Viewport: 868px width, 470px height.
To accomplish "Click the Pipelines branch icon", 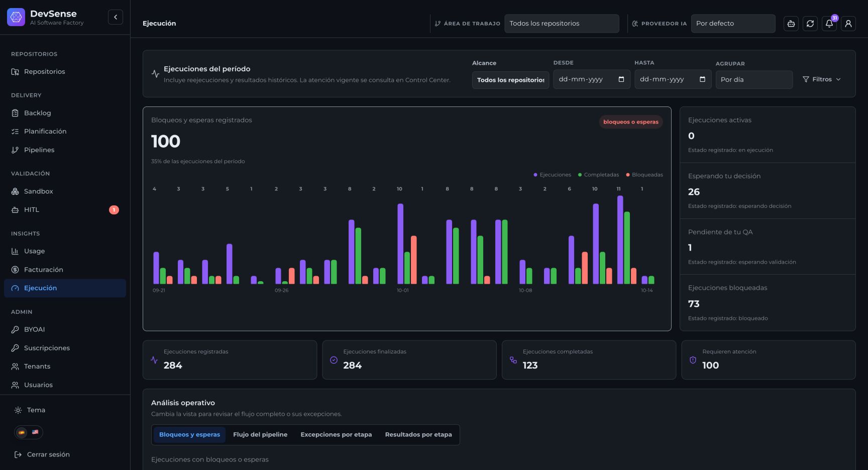I will coord(15,150).
